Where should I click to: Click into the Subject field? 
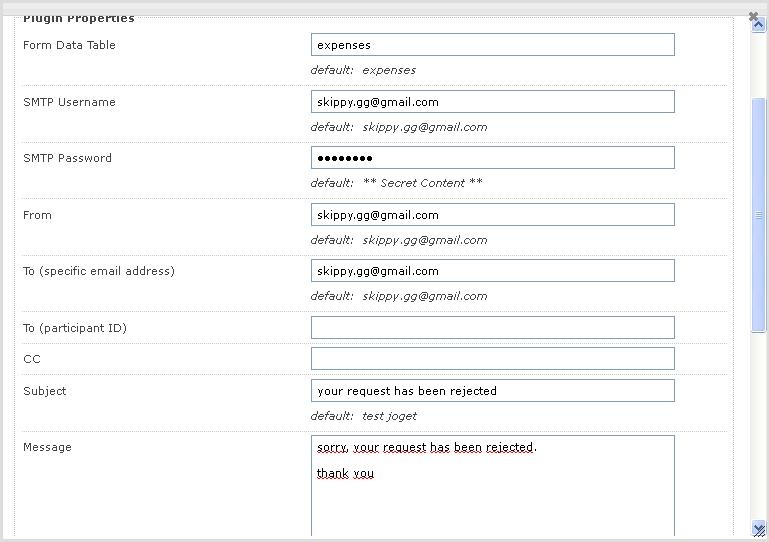click(x=493, y=391)
